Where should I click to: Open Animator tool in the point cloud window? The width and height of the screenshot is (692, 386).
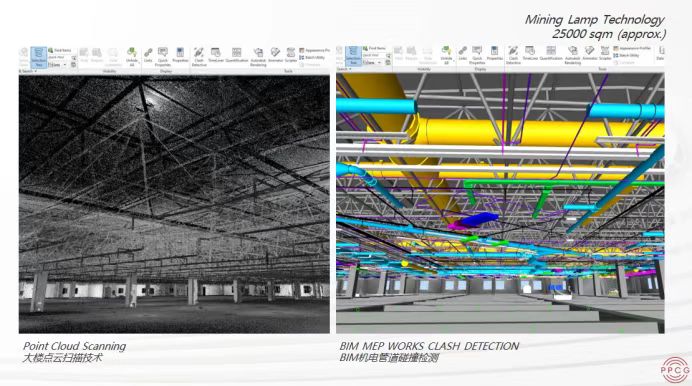pos(275,55)
